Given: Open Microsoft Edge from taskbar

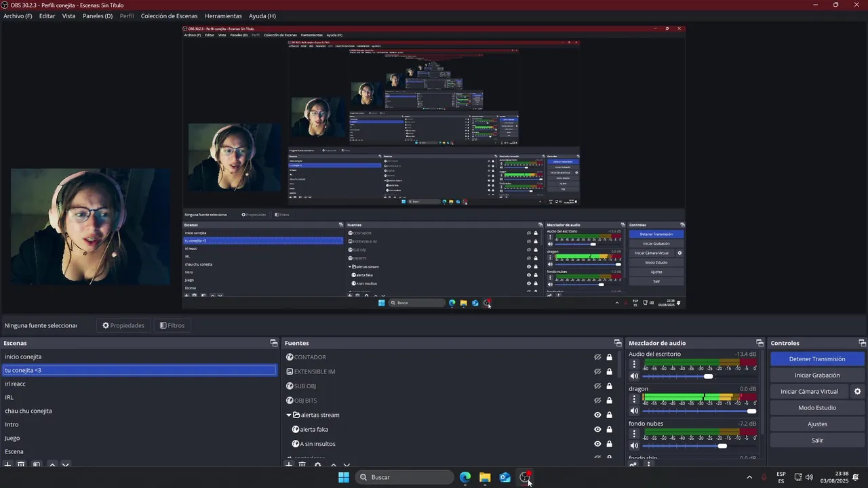Looking at the screenshot, I should point(465,477).
